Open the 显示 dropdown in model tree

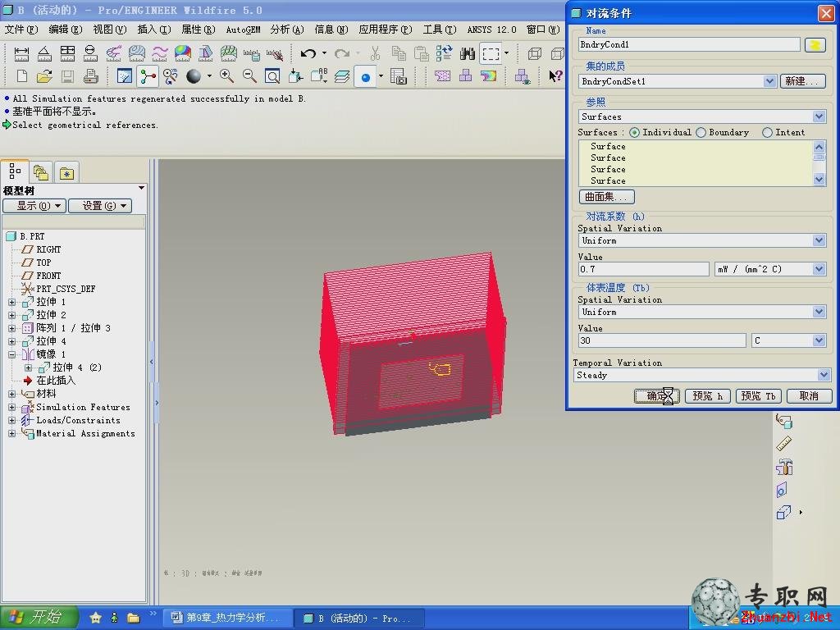(x=34, y=206)
